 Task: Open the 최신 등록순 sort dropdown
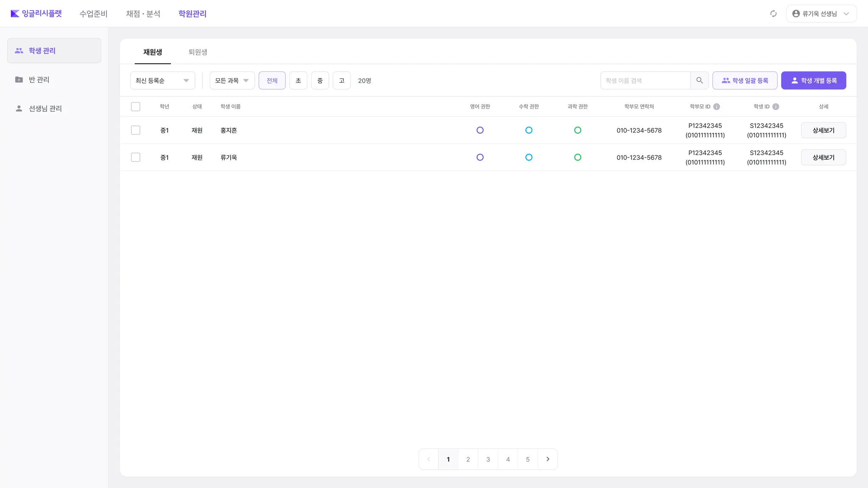coord(162,80)
